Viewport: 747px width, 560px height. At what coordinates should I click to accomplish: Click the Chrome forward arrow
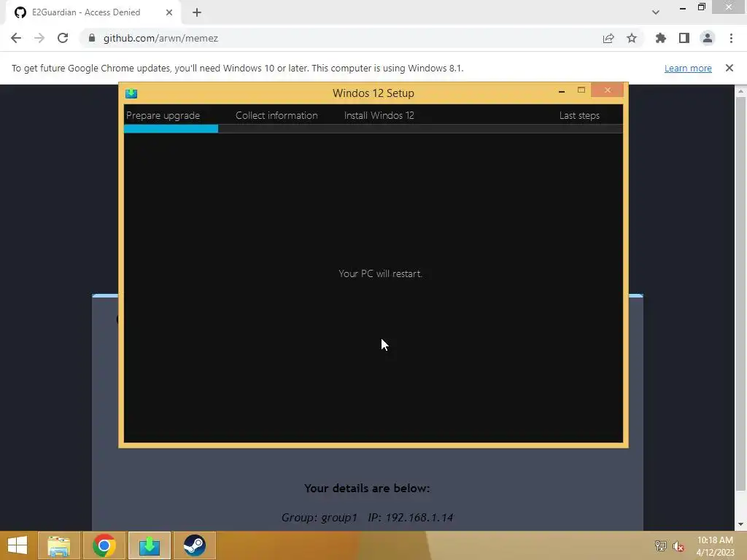[x=39, y=38]
